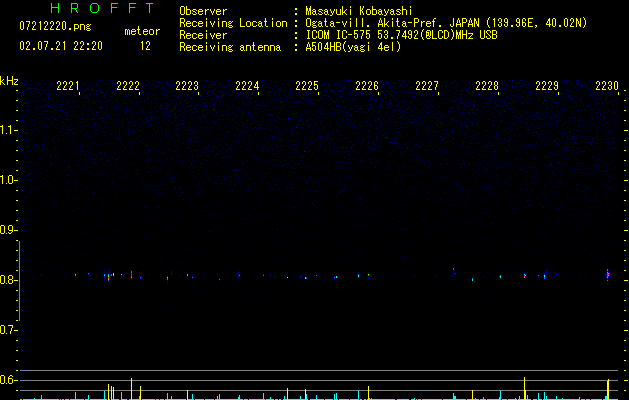Viewport: 629px width, 400px height.
Task: Click the 2228 time marker
Action: (x=487, y=86)
